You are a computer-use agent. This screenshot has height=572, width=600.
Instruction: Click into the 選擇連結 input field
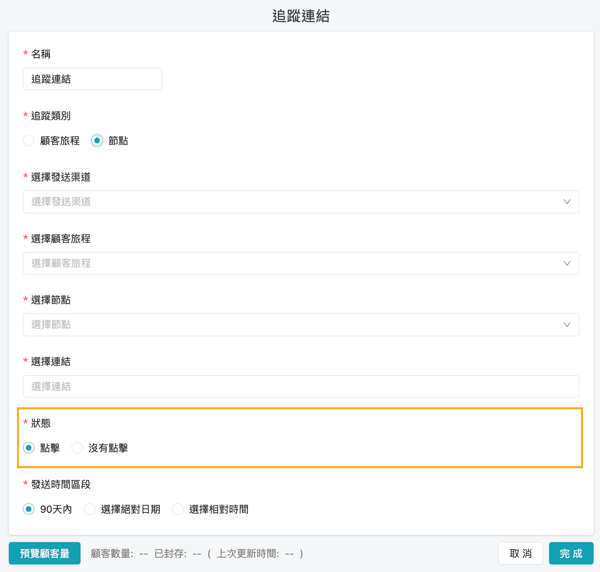click(300, 386)
